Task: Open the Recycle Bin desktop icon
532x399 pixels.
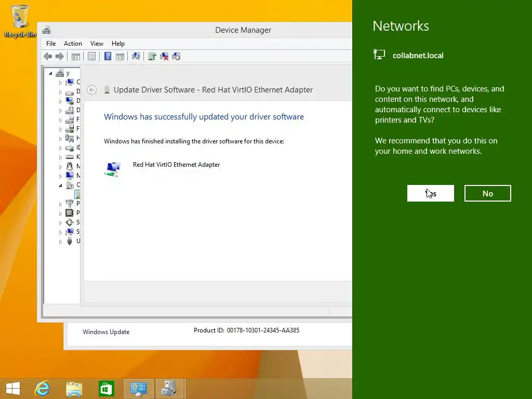Action: [20, 21]
